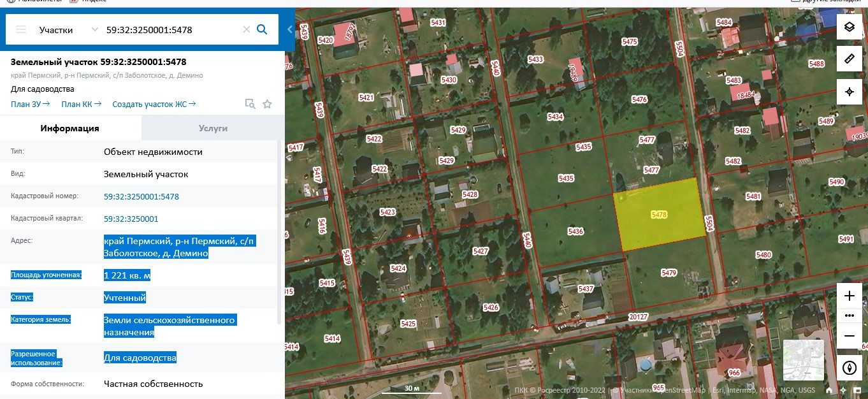Open the Создать участок ЖС link
The width and height of the screenshot is (868, 399).
point(154,104)
